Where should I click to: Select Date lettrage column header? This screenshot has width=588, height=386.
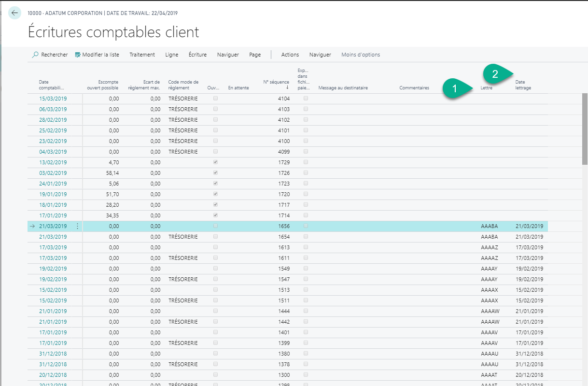click(523, 85)
